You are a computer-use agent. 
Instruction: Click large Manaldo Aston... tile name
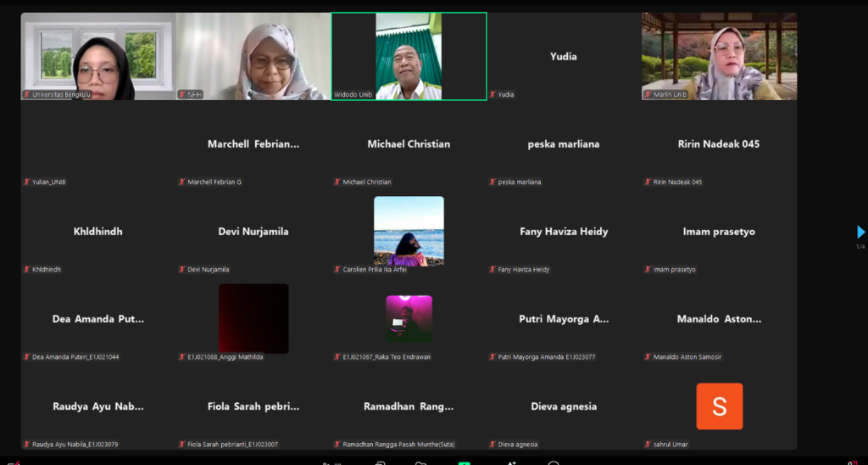(x=719, y=319)
